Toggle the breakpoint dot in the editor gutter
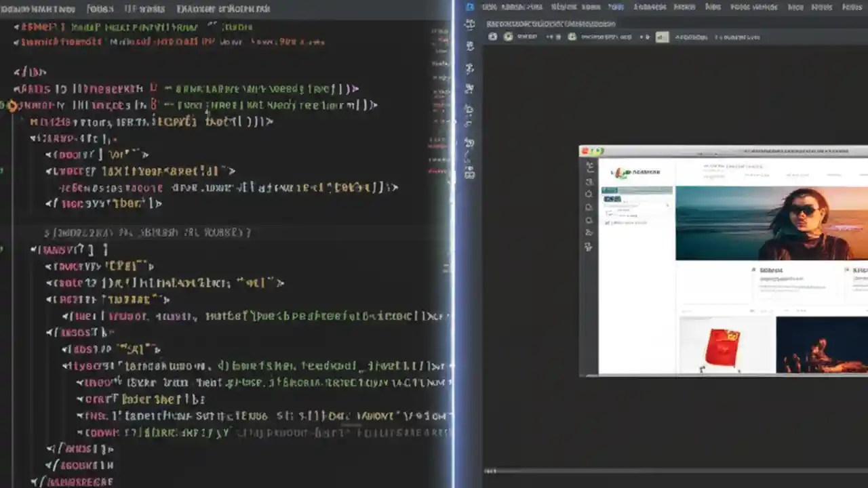 [x=12, y=105]
